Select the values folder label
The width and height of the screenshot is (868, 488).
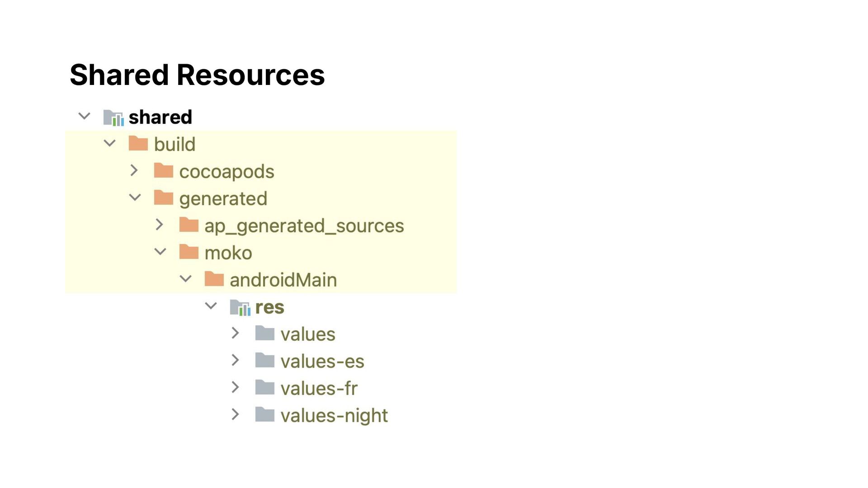[308, 334]
